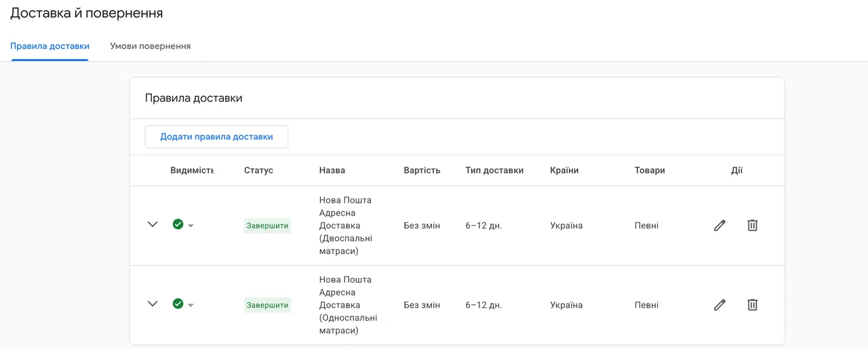
Task: Click 6–12 дн. in Двоспальні матраси row
Action: pyautogui.click(x=484, y=226)
